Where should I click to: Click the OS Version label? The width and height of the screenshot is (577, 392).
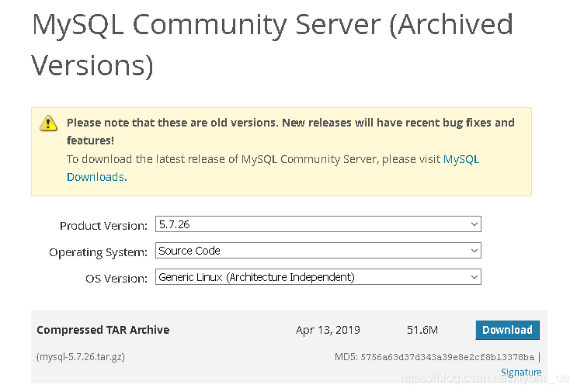click(116, 279)
